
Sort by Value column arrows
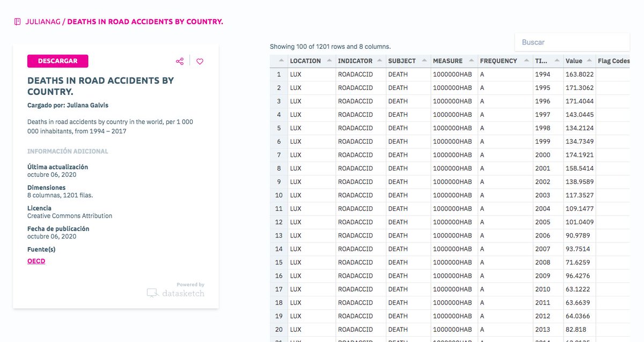tap(589, 61)
